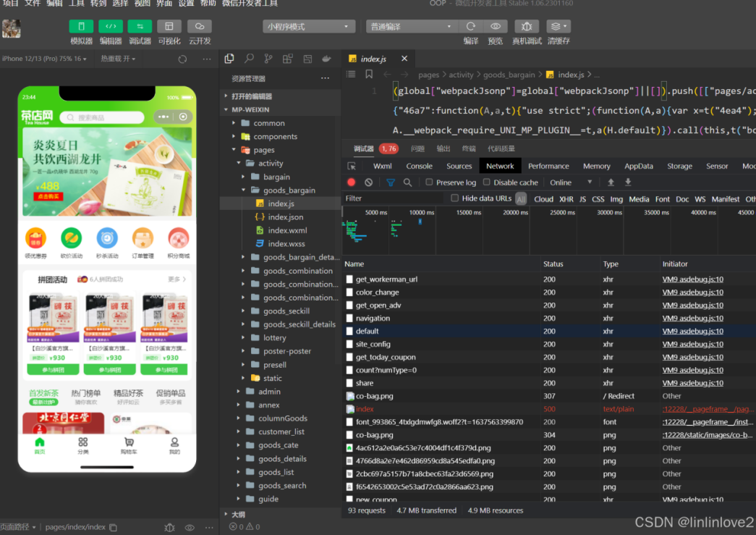Select the get_workerman_url request checkbox
This screenshot has width=756, height=535.
click(349, 279)
